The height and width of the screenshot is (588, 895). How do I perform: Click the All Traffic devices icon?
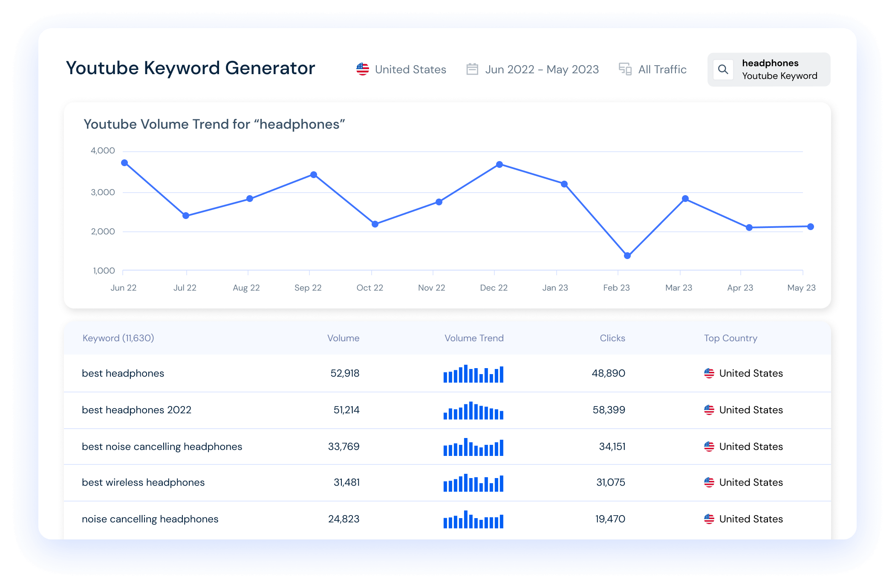(x=625, y=69)
